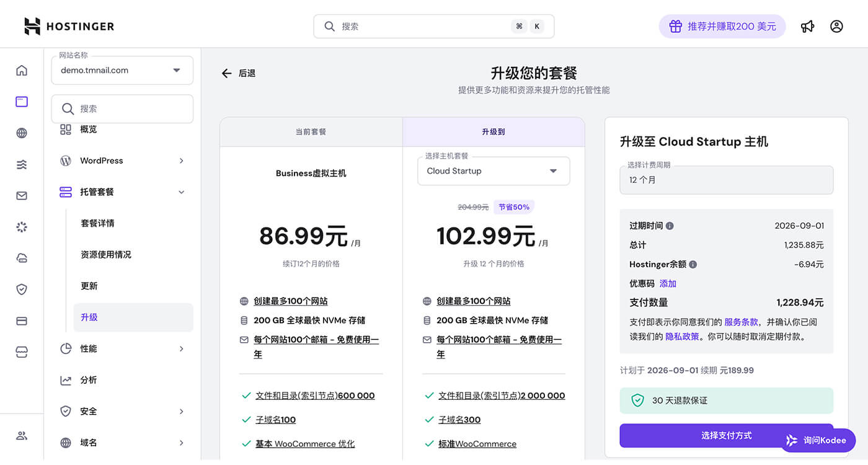Screen dimensions: 868x465
Task: Click the 选择支付方式 button
Action: (x=727, y=436)
